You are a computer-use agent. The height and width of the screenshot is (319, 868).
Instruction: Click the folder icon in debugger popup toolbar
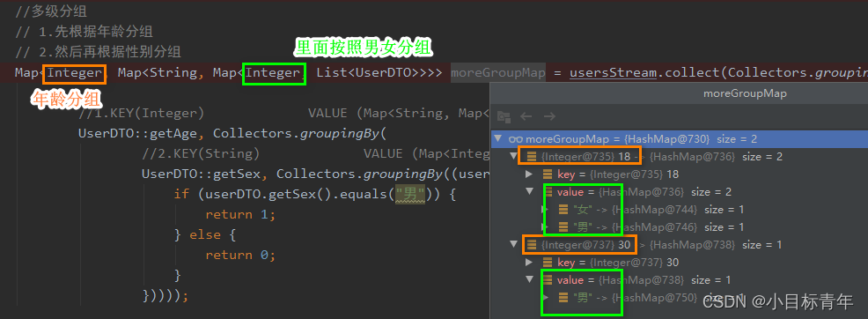504,116
